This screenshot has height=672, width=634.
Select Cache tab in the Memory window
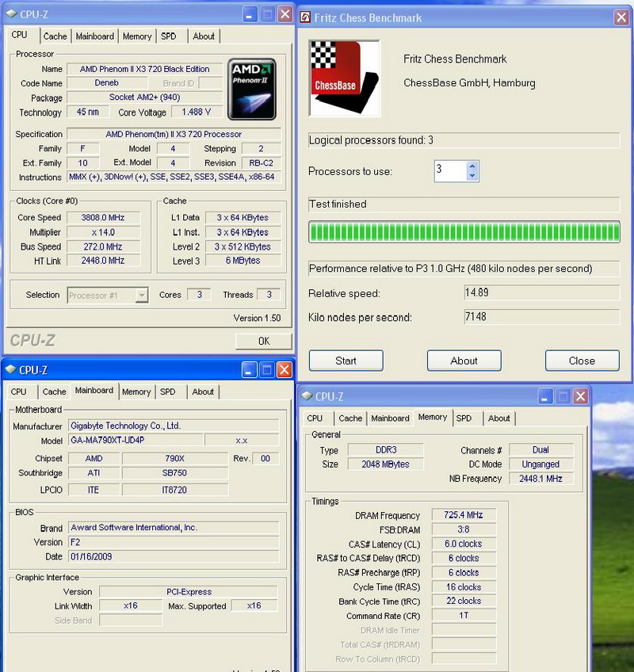click(350, 418)
